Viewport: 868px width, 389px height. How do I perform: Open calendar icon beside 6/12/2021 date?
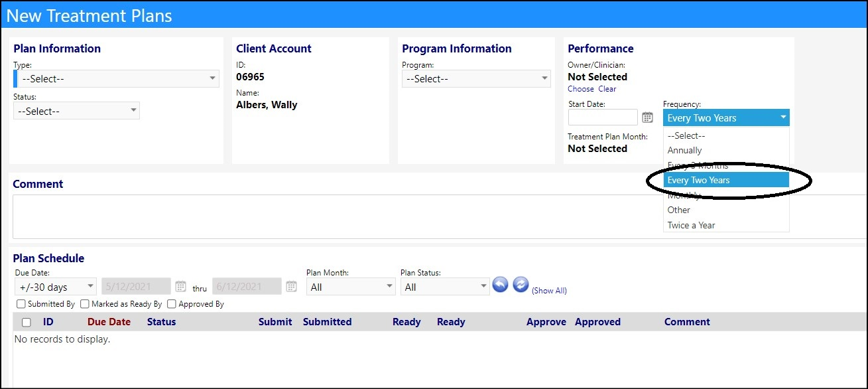point(291,286)
